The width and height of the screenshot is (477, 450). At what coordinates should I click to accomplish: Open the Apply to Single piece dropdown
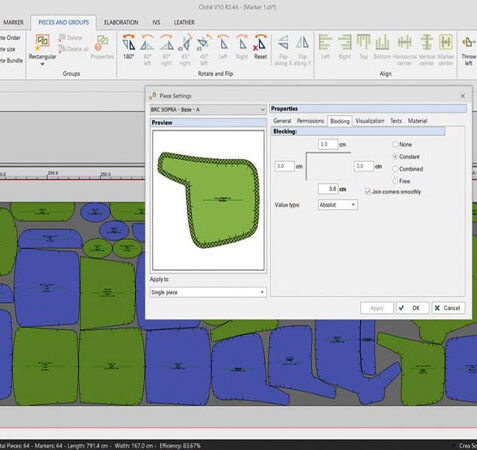pyautogui.click(x=208, y=292)
